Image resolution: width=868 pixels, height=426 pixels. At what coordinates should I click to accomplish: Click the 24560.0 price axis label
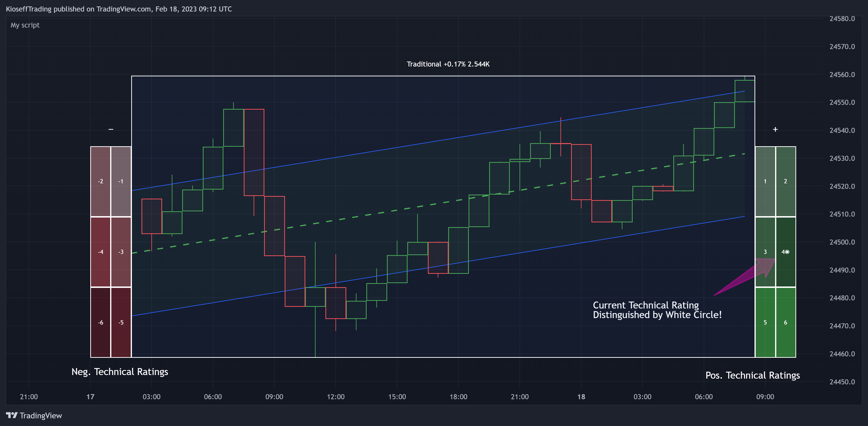[x=842, y=74]
